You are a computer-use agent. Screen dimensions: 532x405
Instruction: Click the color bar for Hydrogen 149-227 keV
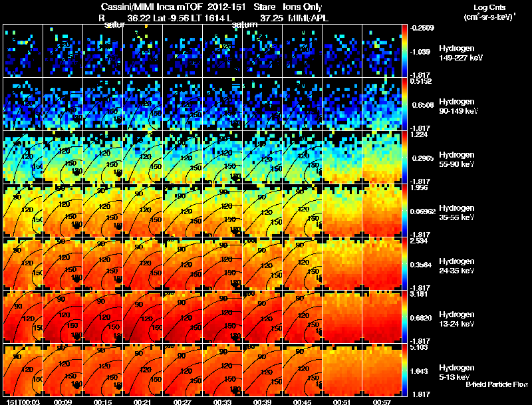point(404,51)
